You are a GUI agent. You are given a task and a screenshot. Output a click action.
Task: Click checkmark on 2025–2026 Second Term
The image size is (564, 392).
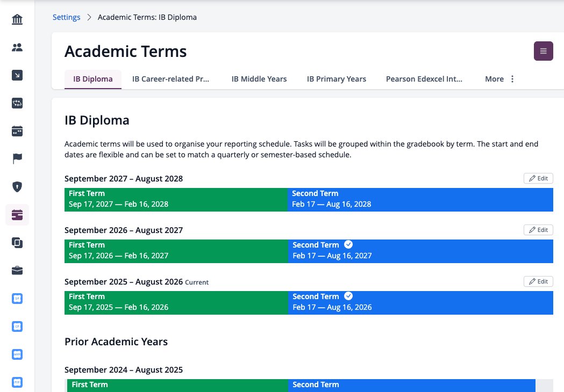348,296
